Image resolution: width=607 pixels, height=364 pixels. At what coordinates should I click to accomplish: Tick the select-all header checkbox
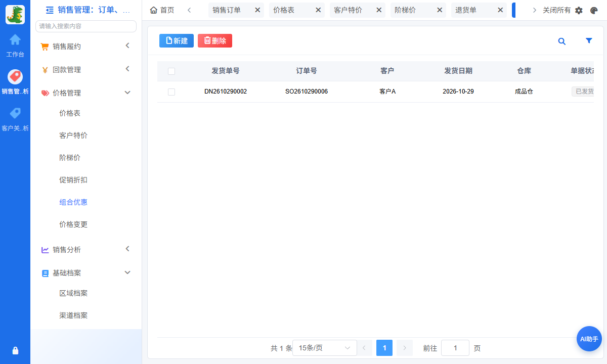[171, 71]
